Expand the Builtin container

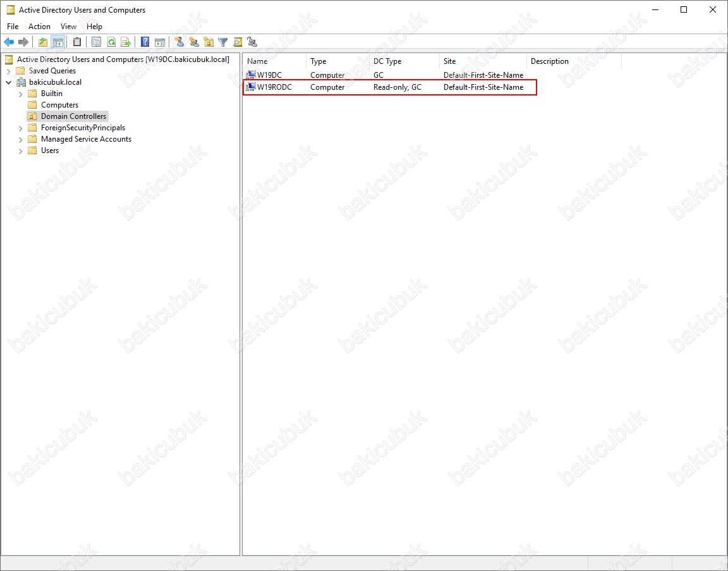tap(20, 94)
